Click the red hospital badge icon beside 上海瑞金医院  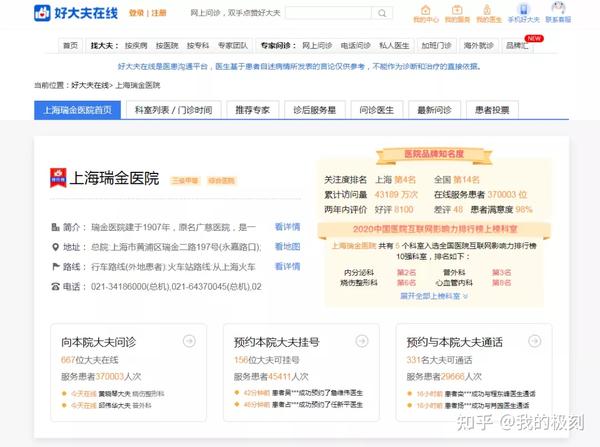[58, 178]
